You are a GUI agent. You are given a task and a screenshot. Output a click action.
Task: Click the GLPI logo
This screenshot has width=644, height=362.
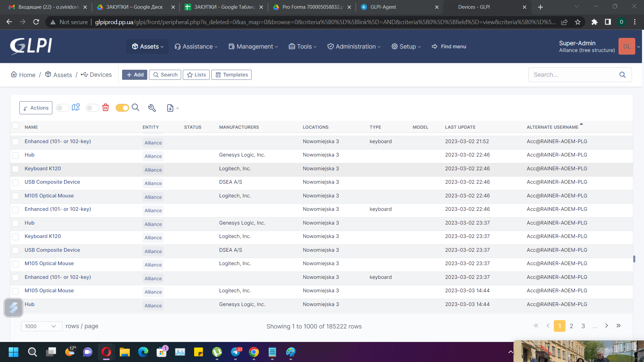point(31,46)
